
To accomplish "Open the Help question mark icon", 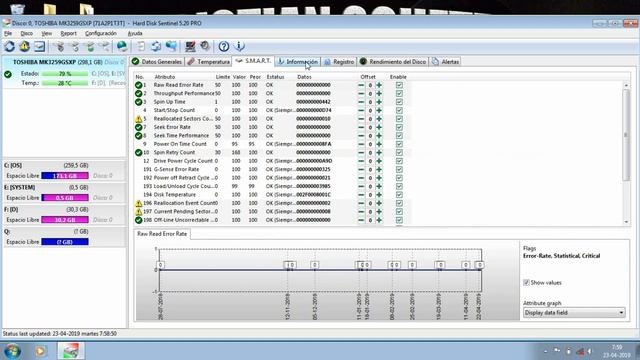I will point(223,47).
